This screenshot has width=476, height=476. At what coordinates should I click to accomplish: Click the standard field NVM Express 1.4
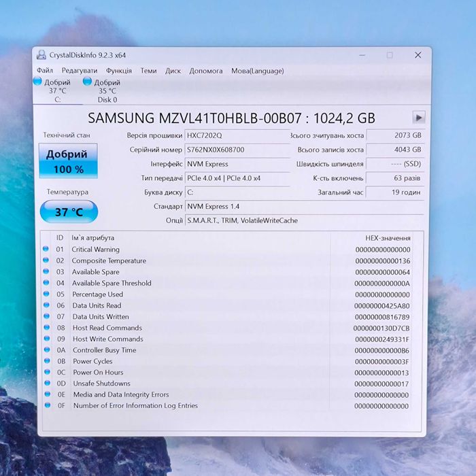pos(305,207)
